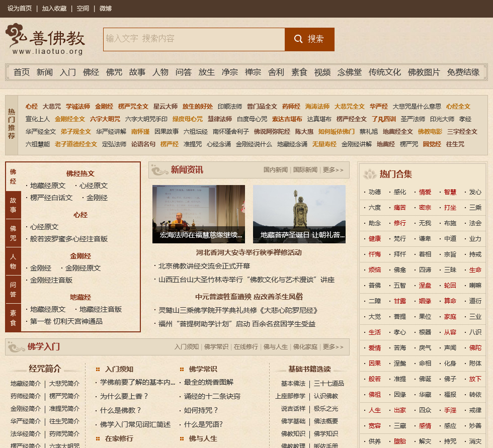493x448 pixels.
Task: Click 往生咒 in hot recommendations
Action: pyautogui.click(x=455, y=144)
